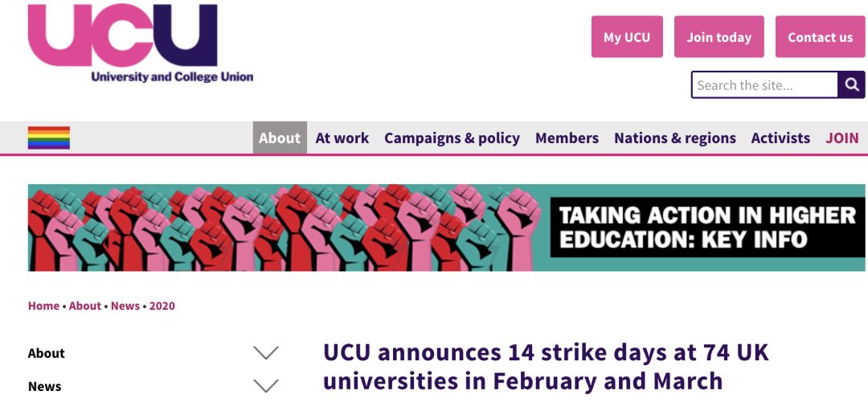Select the Members navigation item
The width and height of the screenshot is (868, 411).
coord(567,138)
